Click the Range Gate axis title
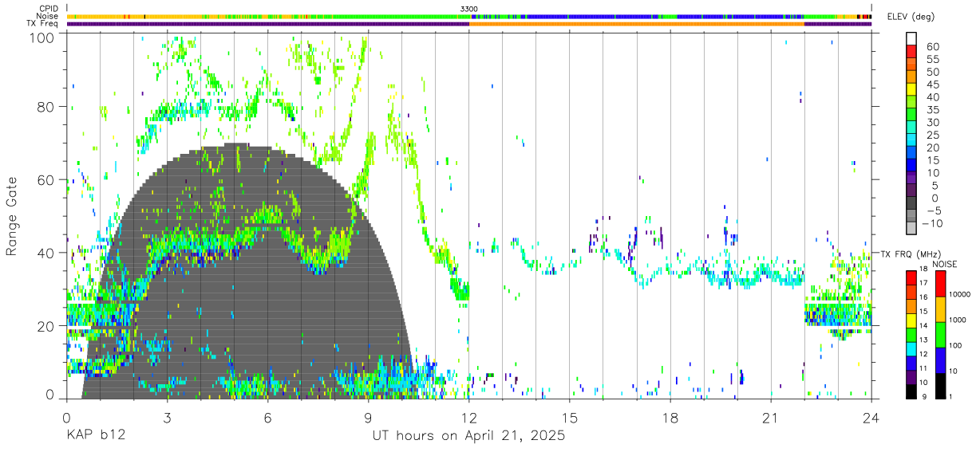 pyautogui.click(x=12, y=215)
